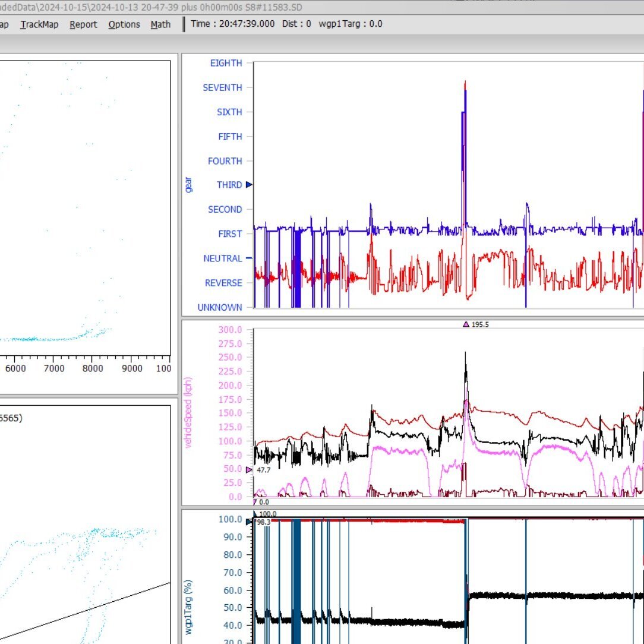
Task: Click the 'wgp1Targ : 0.0' toolbar readout
Action: 351,24
